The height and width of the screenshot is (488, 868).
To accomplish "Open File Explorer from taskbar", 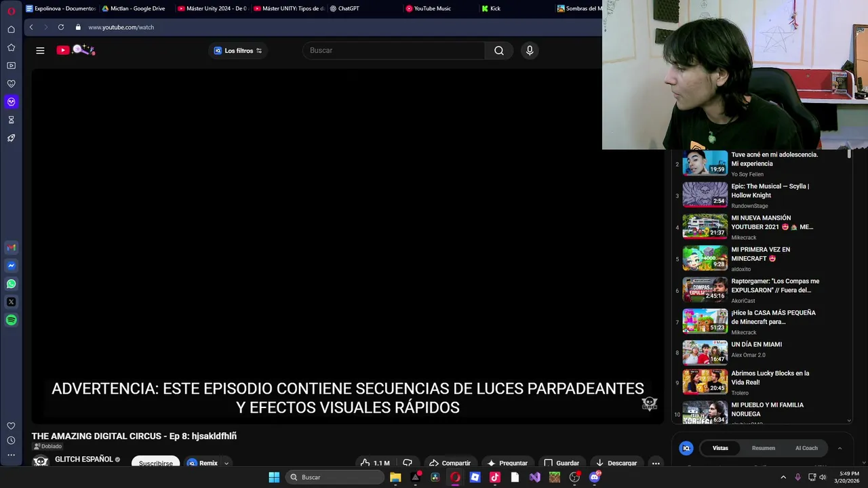I will coord(395,477).
